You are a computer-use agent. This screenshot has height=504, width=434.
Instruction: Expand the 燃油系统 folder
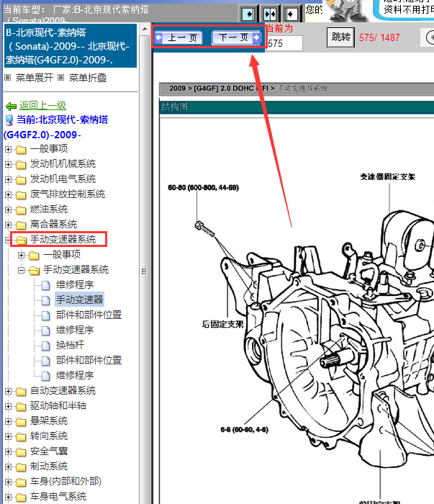tap(9, 210)
